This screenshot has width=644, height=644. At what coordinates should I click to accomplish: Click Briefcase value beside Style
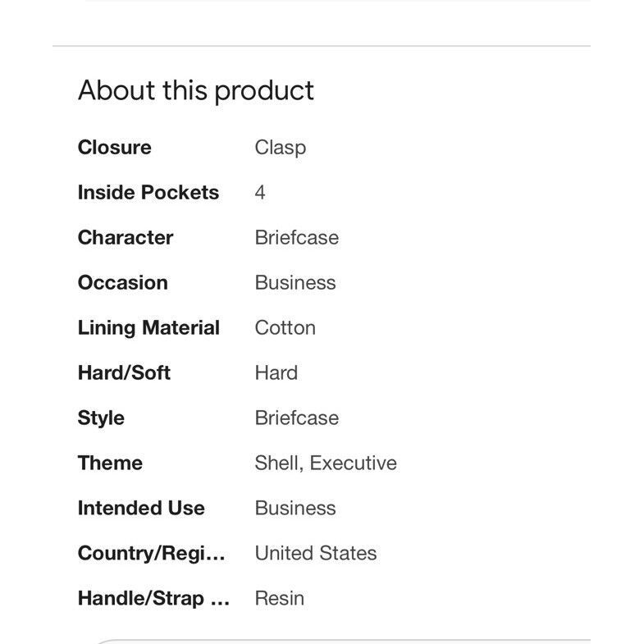297,418
